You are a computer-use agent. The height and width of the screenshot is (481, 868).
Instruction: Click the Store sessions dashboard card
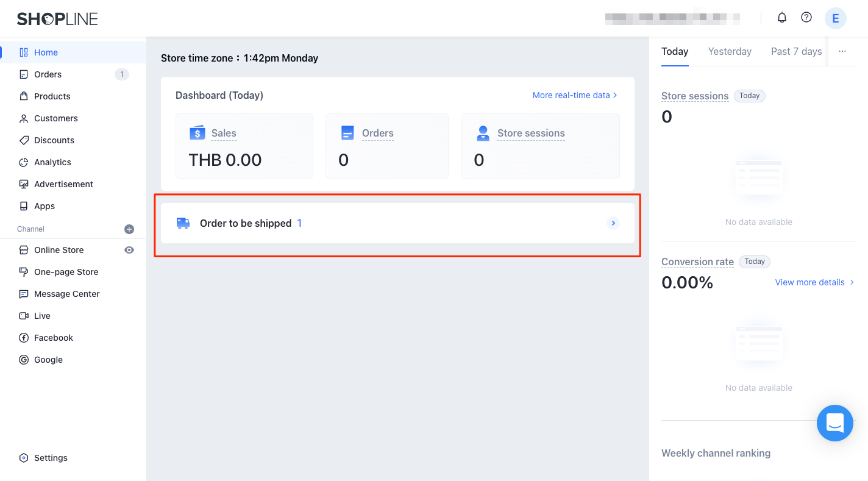click(539, 146)
